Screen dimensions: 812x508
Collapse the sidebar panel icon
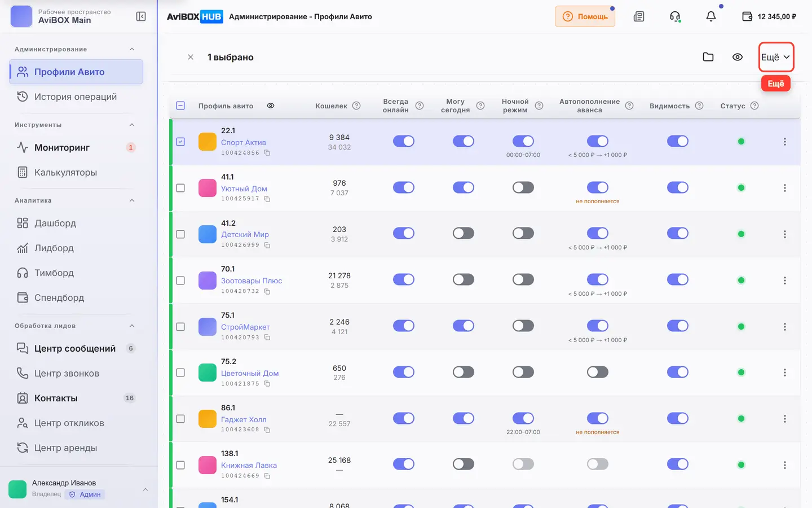pyautogui.click(x=141, y=16)
